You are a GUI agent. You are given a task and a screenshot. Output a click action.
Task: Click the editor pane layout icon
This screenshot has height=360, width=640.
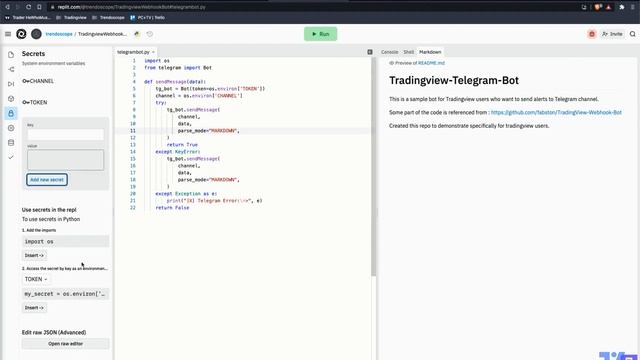tap(370, 52)
